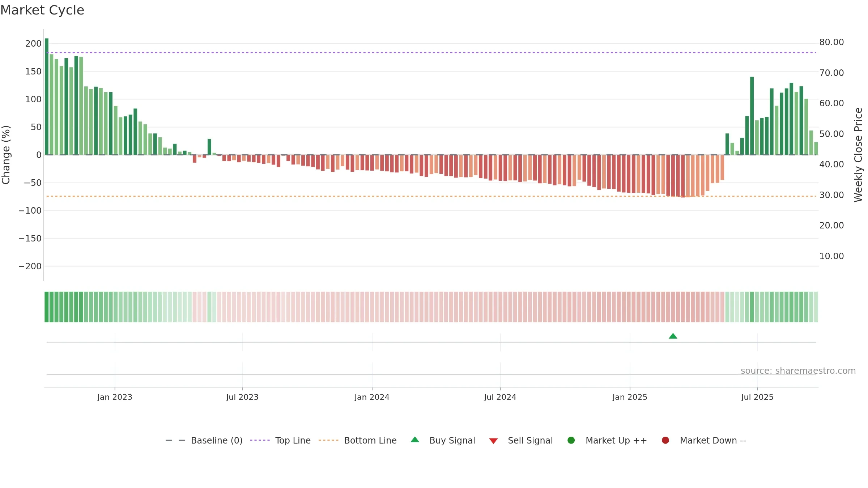The width and height of the screenshot is (868, 488).
Task: Toggle the Sell Signal legend entry
Action: pyautogui.click(x=521, y=440)
